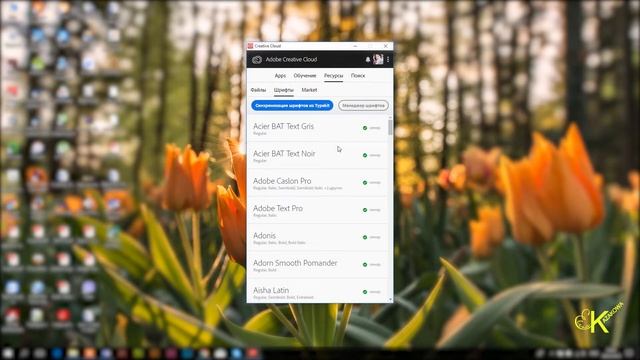Screen dimensions: 640x360
Task: Click the green check for Adorn Smooth Pomander
Action: pyautogui.click(x=365, y=265)
